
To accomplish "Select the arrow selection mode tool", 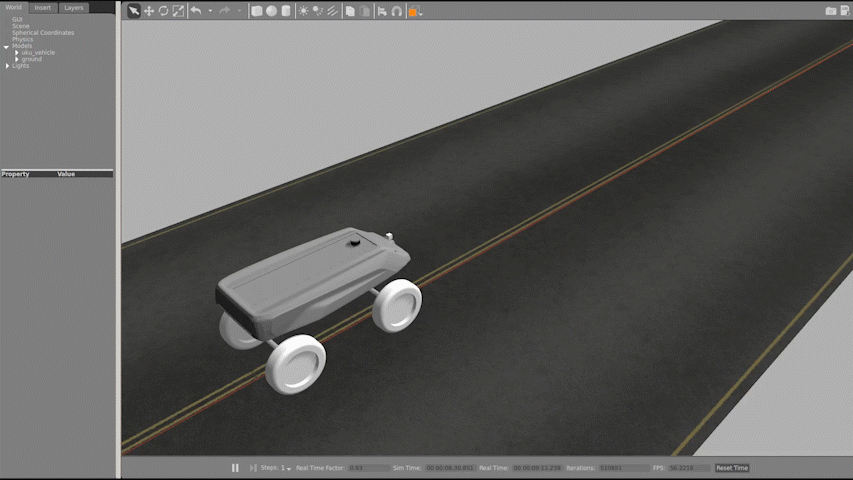I will point(134,11).
